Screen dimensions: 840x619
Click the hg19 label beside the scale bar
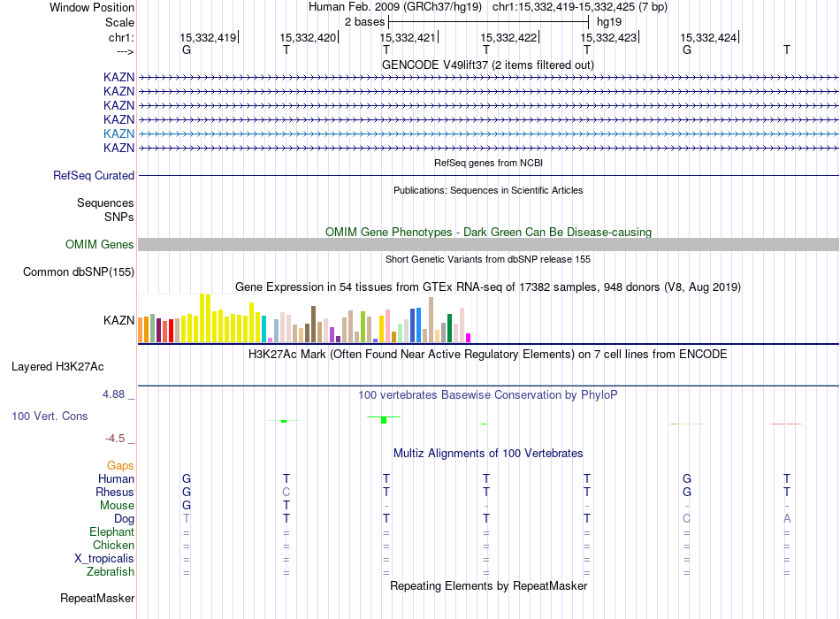609,22
